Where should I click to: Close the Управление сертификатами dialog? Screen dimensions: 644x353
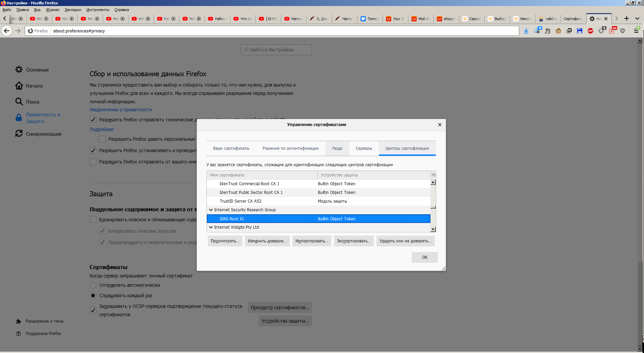pos(440,125)
